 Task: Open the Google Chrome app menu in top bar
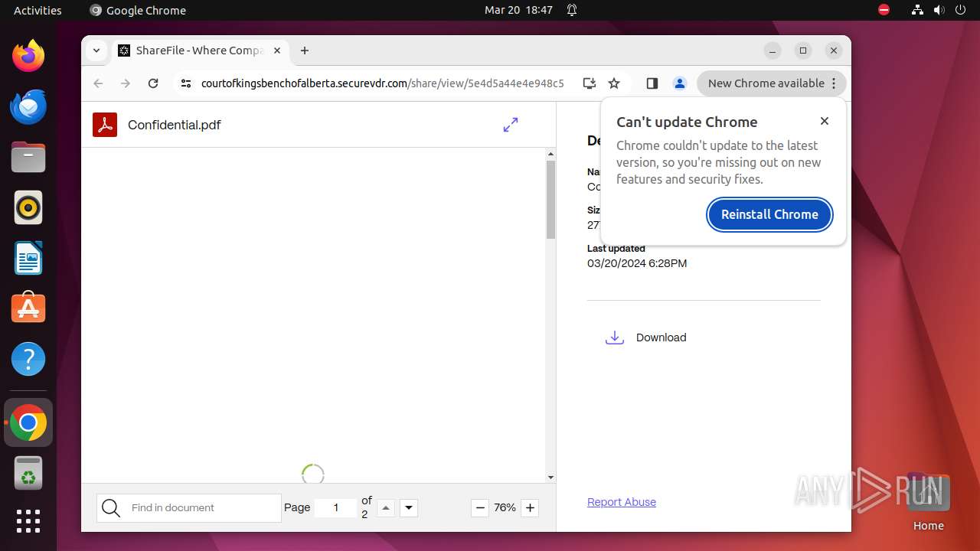pyautogui.click(x=138, y=10)
